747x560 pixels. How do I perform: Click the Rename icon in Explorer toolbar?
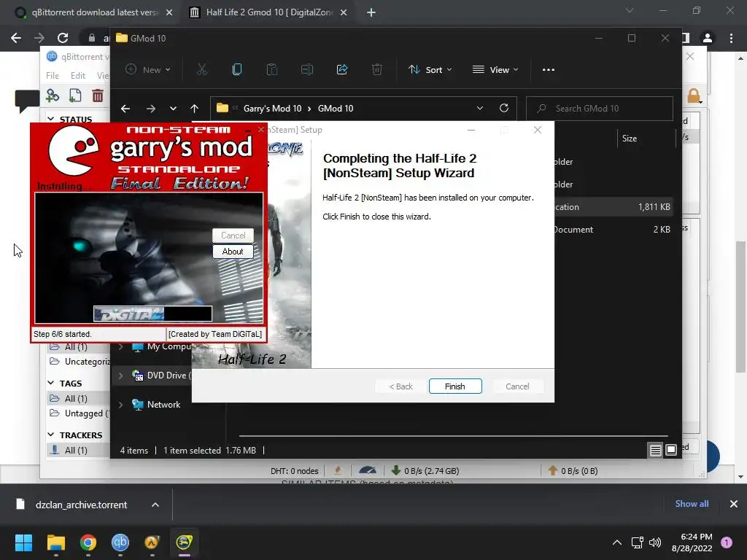[307, 69]
